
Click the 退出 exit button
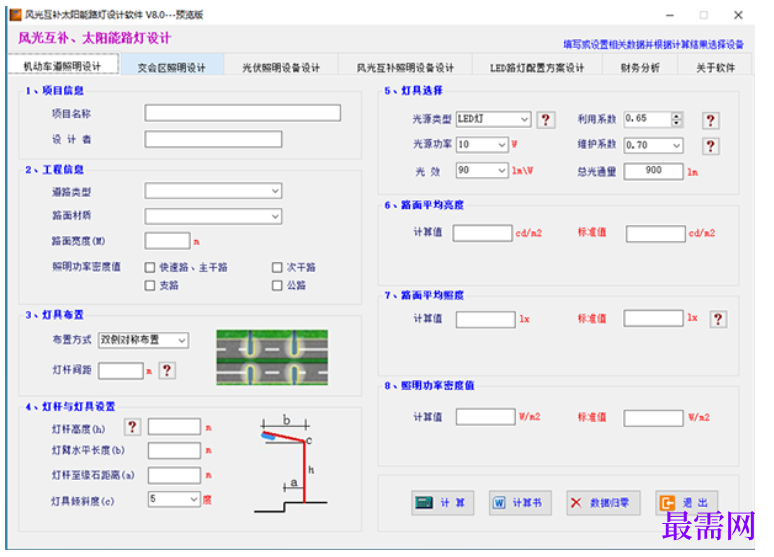tap(687, 503)
